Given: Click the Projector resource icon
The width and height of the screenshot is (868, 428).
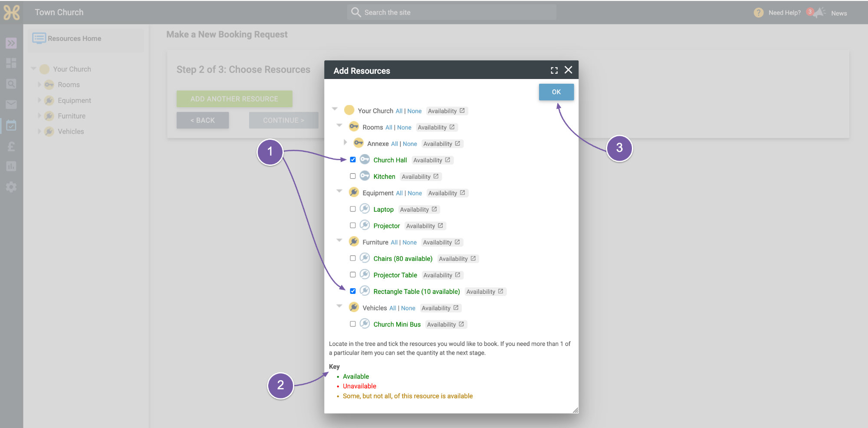Looking at the screenshot, I should (365, 225).
